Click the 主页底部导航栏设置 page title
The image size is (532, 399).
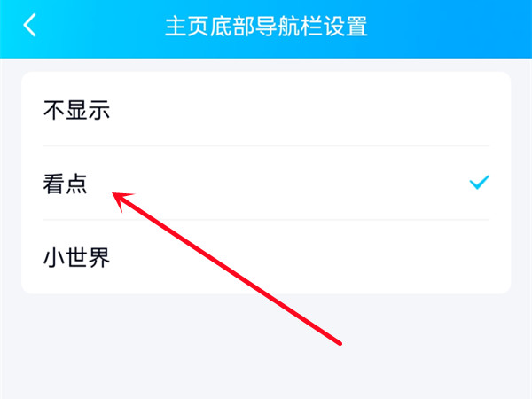point(266,26)
